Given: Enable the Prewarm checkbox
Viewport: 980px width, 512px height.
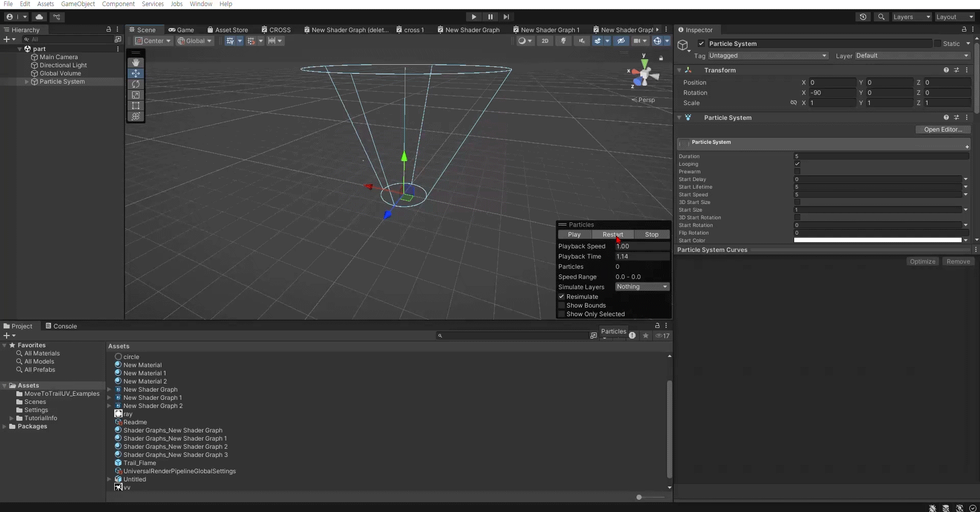Looking at the screenshot, I should tap(797, 172).
